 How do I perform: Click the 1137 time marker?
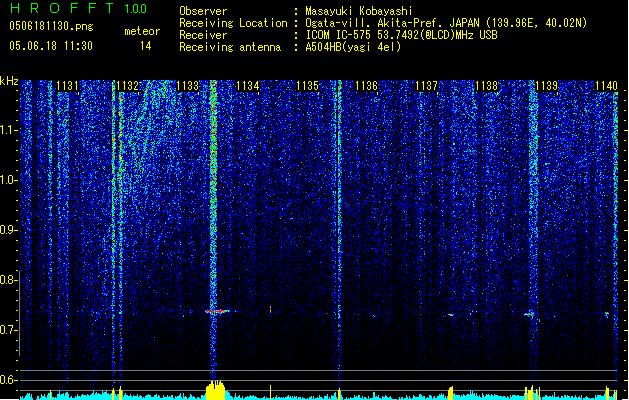tap(426, 86)
